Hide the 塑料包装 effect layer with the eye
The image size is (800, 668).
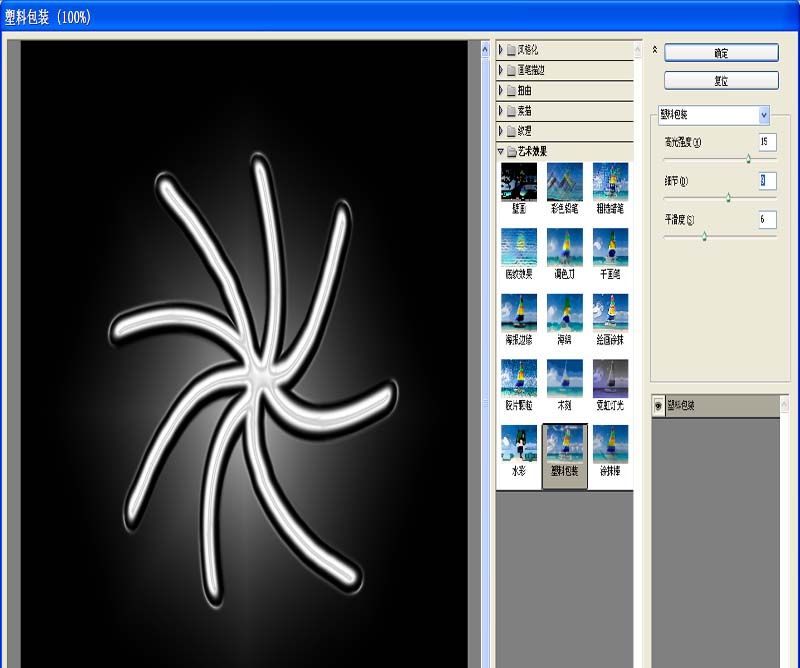tap(658, 406)
